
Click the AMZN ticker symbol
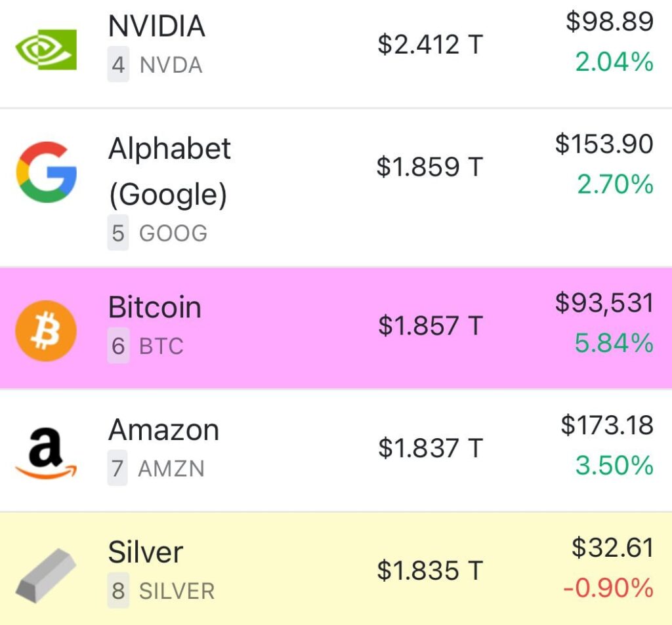(171, 468)
